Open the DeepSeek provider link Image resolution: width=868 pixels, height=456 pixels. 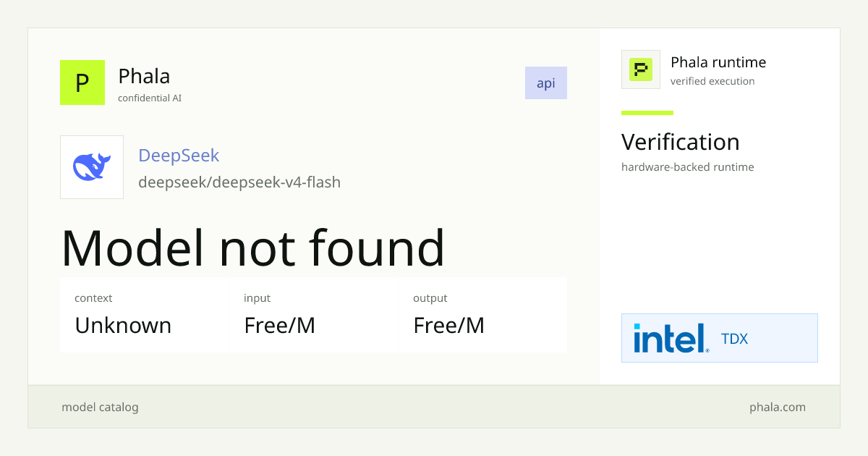pos(179,155)
